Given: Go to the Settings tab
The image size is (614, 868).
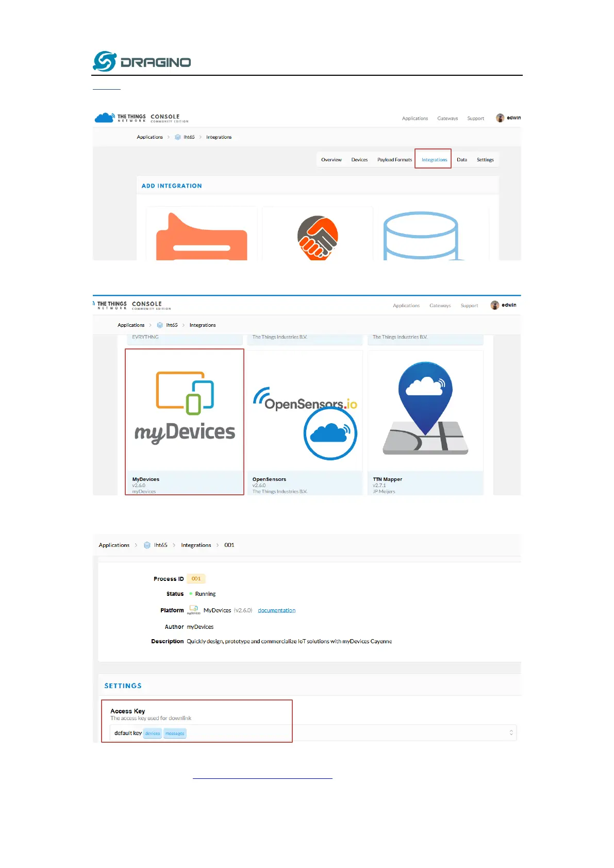Looking at the screenshot, I should (485, 160).
